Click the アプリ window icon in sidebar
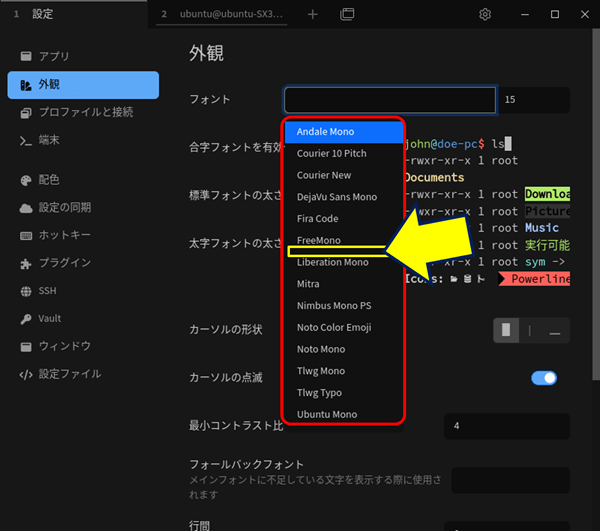The image size is (600, 531). click(x=26, y=56)
